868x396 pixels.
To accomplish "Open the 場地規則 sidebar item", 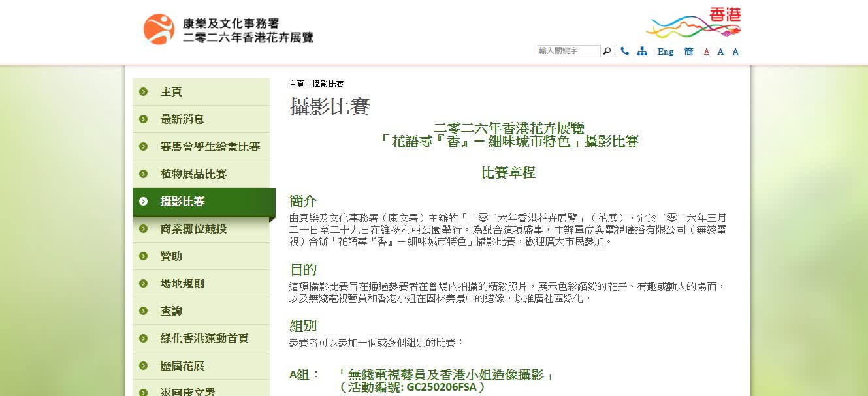I will (x=182, y=284).
